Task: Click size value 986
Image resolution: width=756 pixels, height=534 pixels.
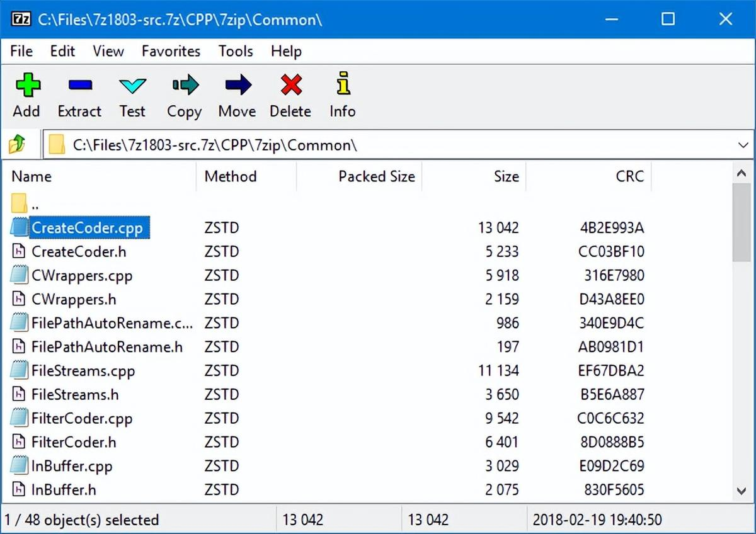Action: 507,323
